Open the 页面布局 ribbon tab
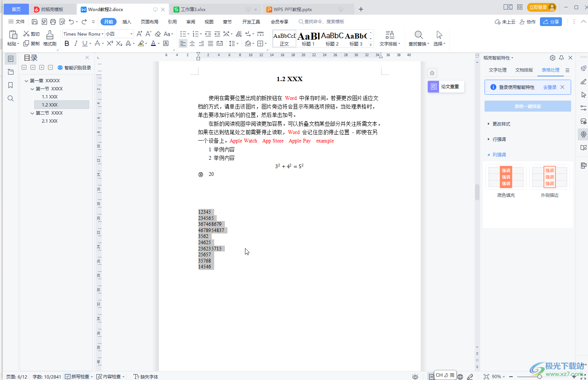 tap(150, 22)
